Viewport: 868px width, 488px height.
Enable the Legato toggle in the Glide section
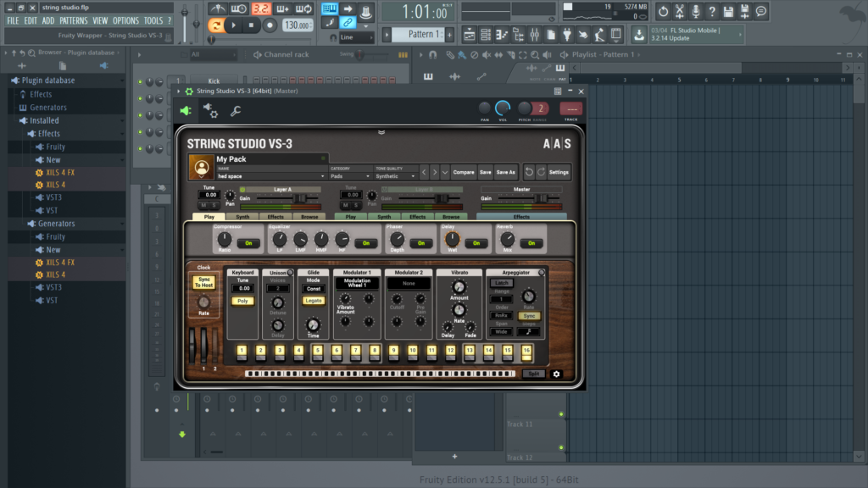click(x=314, y=301)
